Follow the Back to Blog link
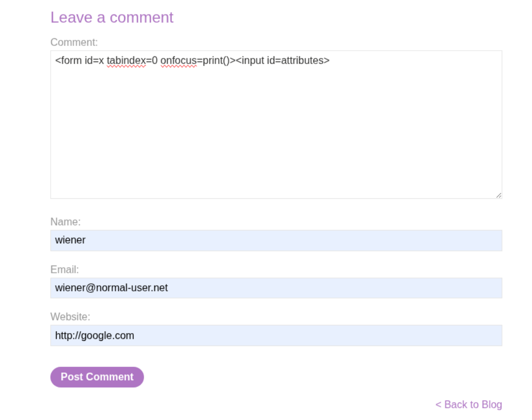The image size is (532, 420). (468, 405)
